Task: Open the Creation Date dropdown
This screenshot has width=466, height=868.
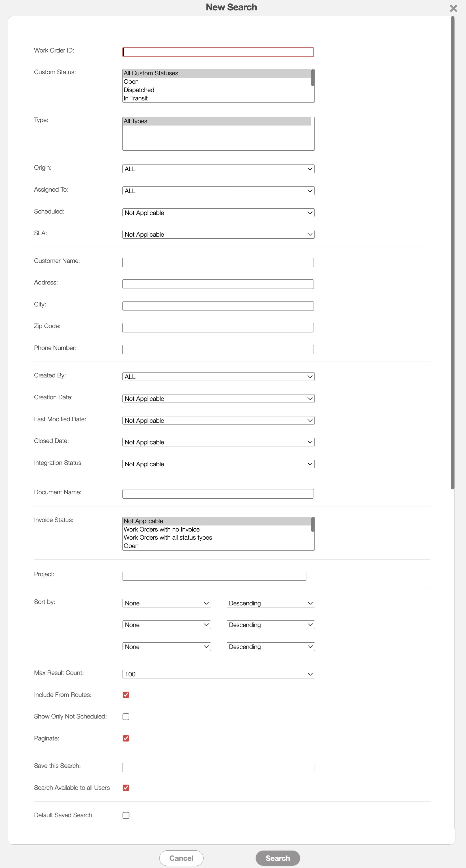Action: (218, 399)
